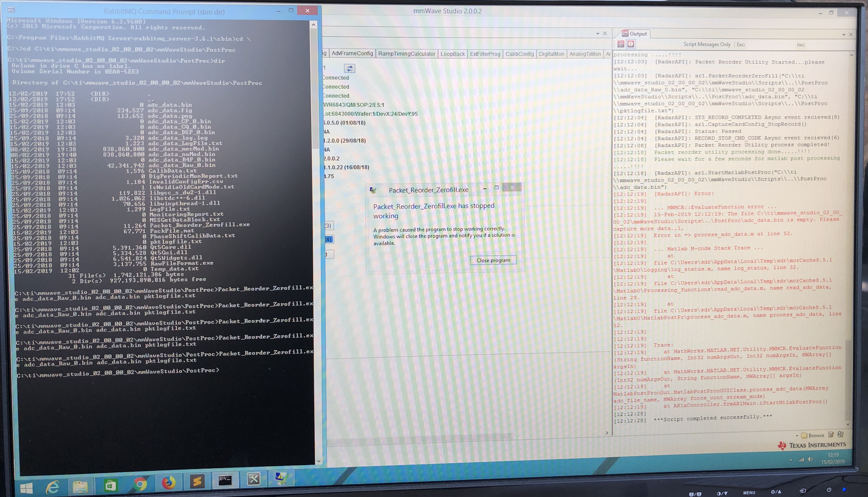
Task: Launch Internet Explorer from taskbar
Action: pos(52,487)
